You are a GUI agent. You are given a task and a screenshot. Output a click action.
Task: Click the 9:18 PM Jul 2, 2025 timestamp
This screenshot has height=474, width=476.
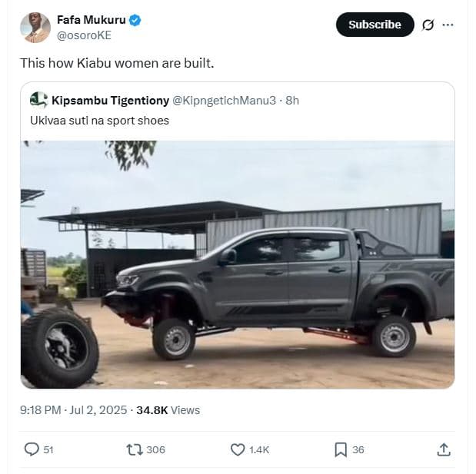pos(74,410)
